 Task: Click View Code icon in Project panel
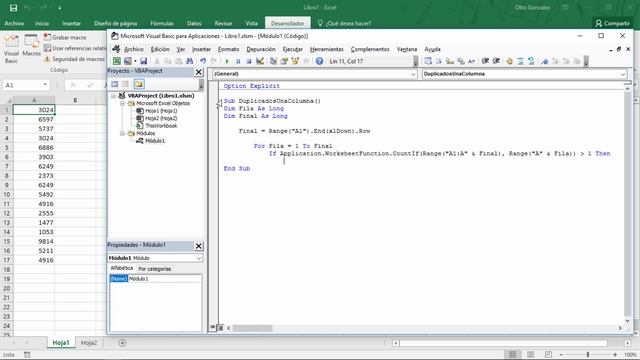pyautogui.click(x=115, y=84)
